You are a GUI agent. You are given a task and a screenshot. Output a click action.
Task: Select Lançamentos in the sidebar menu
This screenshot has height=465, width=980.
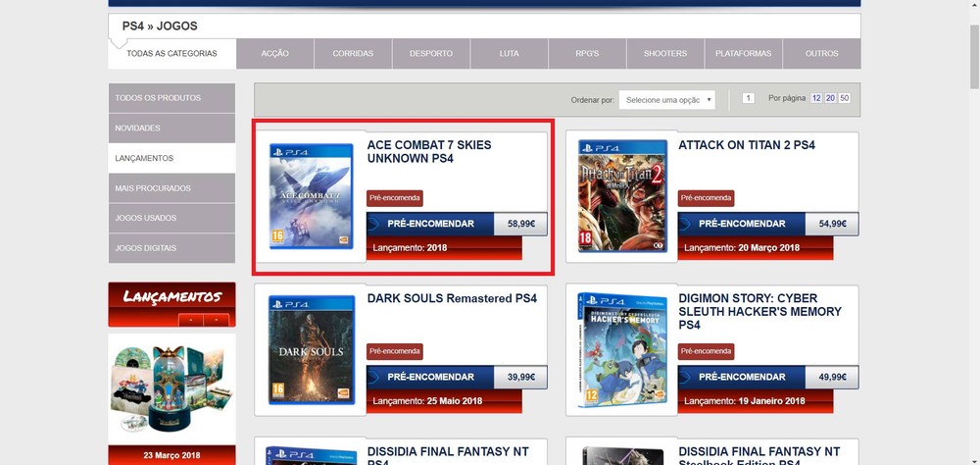(x=171, y=158)
